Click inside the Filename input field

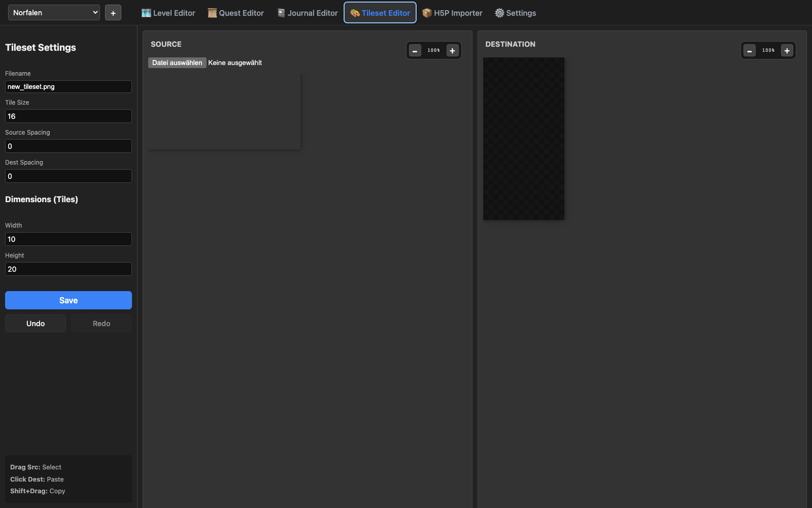pos(68,86)
